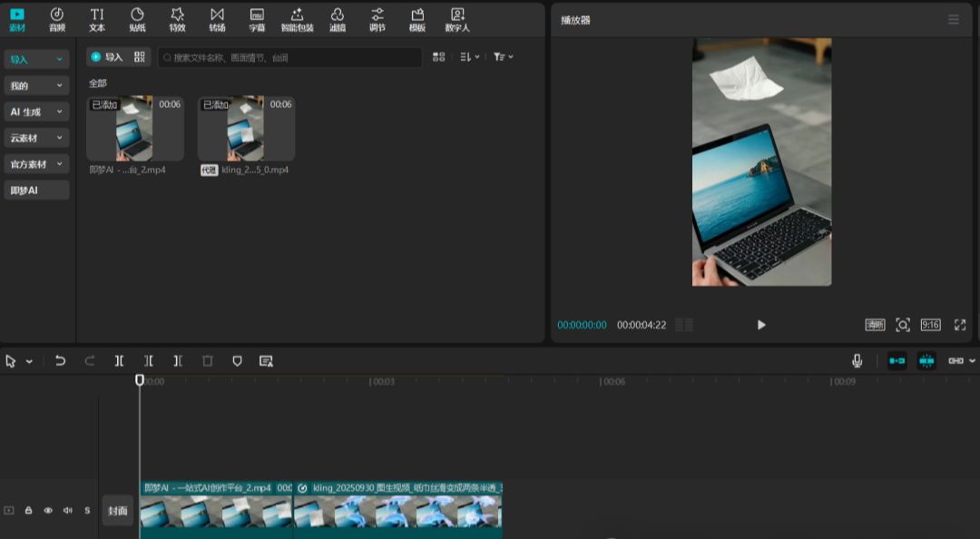Click the 9:16 aspect ratio icon
The image size is (980, 539).
[x=930, y=325]
